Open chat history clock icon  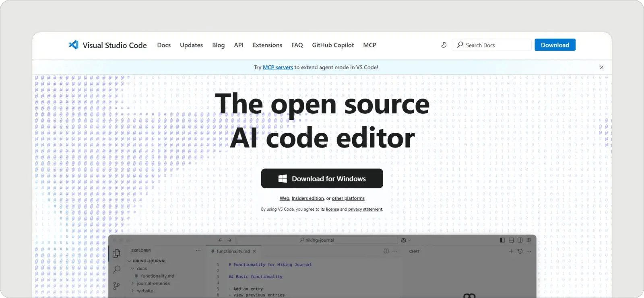tap(520, 251)
